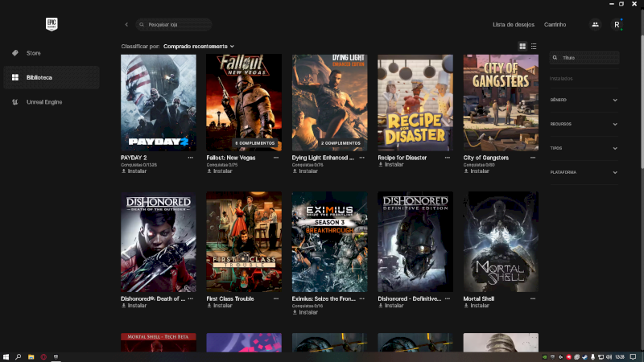
Task: Open Lista de desejos
Action: [514, 25]
